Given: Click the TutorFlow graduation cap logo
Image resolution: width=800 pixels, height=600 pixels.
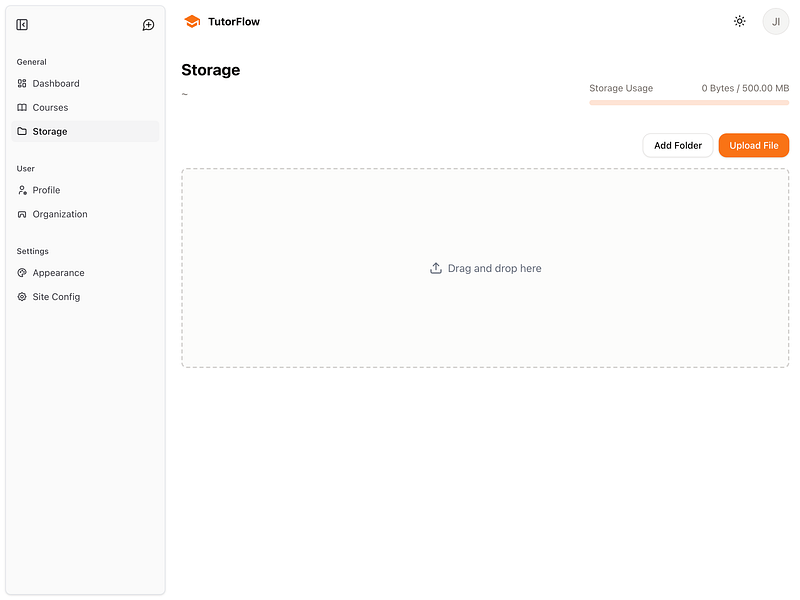Looking at the screenshot, I should tap(190, 20).
